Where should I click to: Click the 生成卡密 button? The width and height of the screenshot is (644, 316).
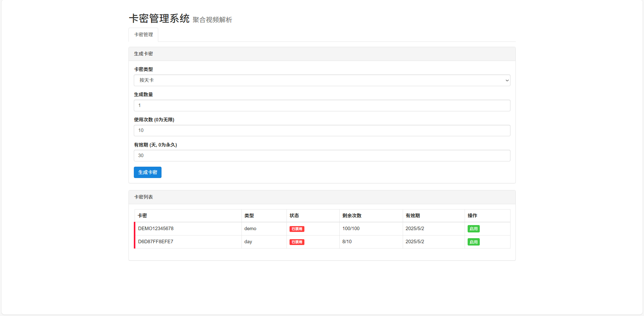pos(147,172)
